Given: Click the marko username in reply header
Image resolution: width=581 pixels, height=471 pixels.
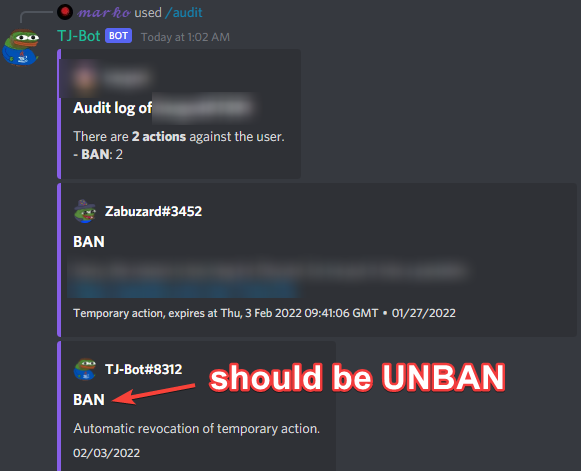Looking at the screenshot, I should [104, 13].
